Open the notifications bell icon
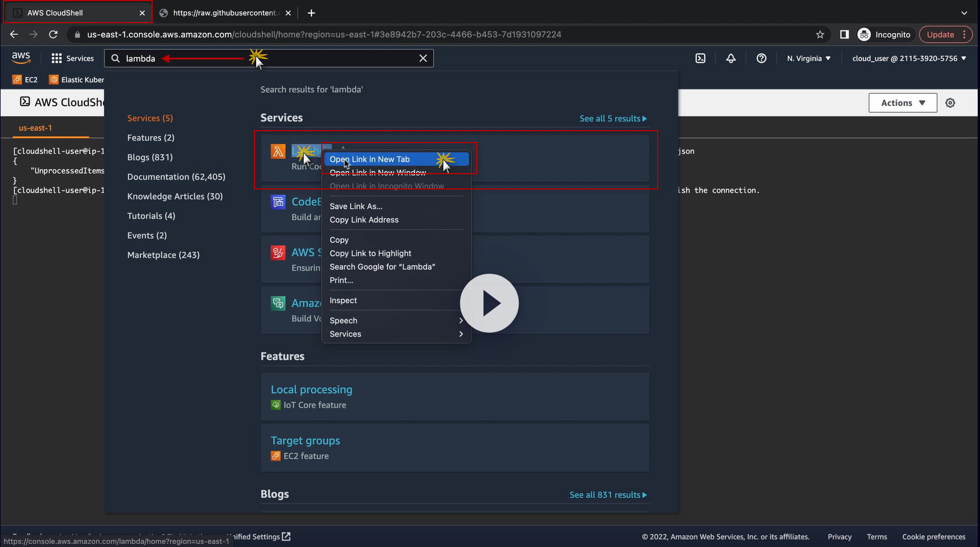 (731, 58)
